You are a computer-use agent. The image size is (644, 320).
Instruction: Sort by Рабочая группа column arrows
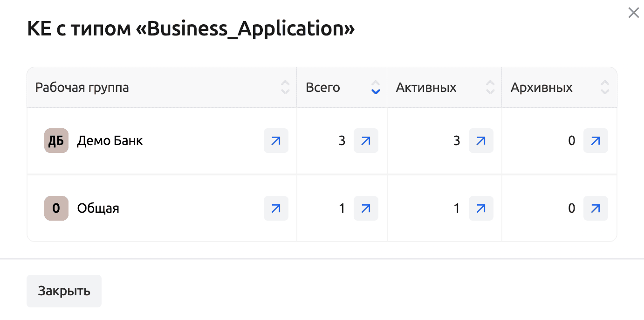[x=285, y=88]
